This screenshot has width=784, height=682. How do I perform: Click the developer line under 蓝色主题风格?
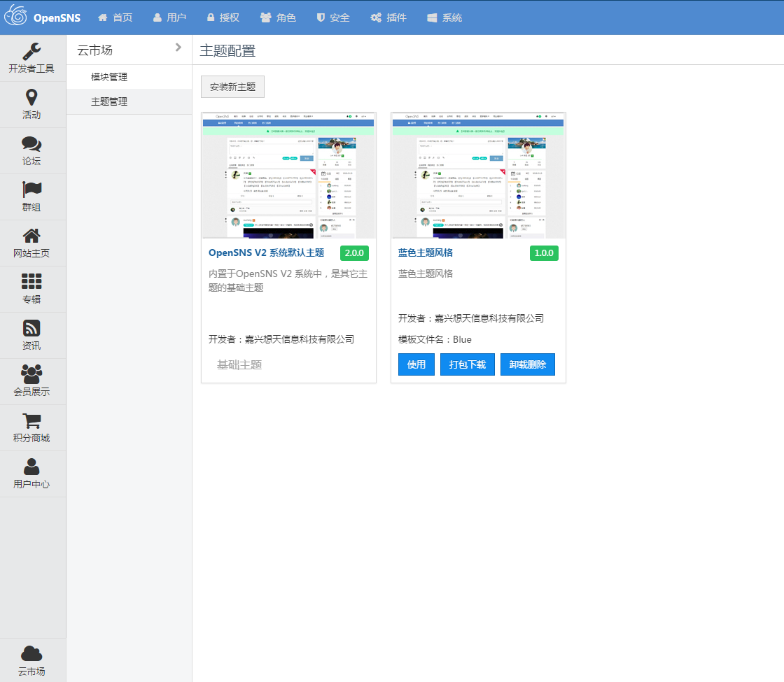point(471,318)
